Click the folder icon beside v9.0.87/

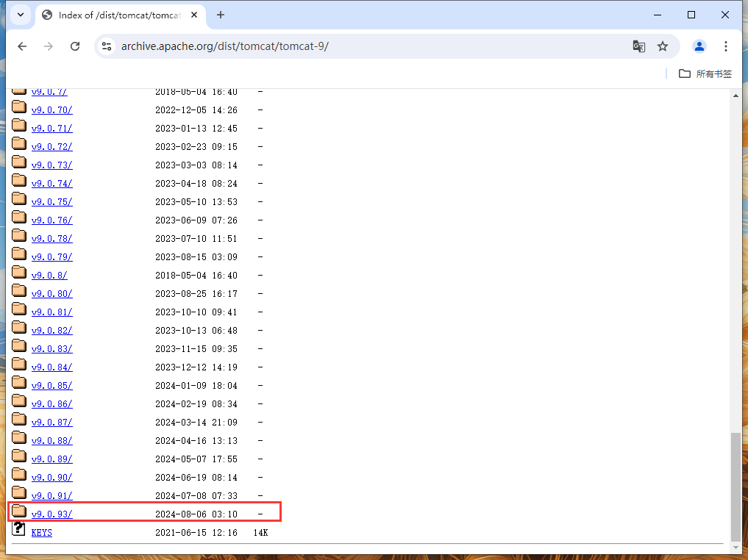(x=19, y=419)
